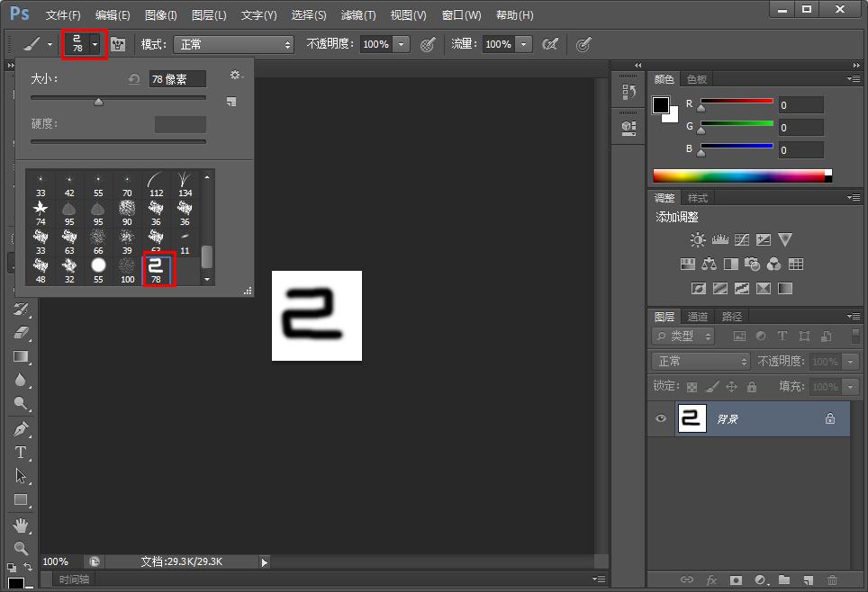Activate the Hand tool
Screen dimensions: 868x592
pos(22,525)
